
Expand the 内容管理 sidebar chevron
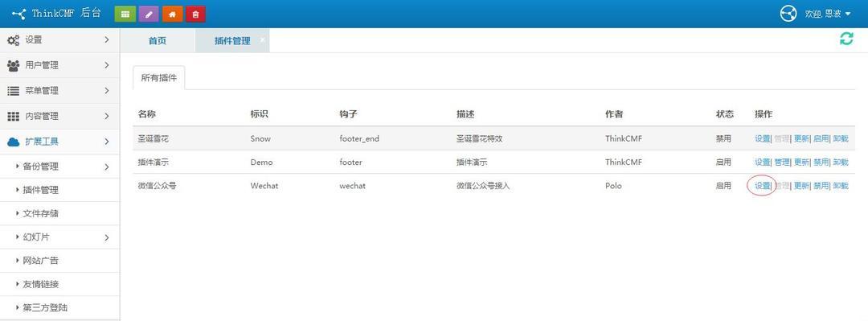[x=107, y=117]
